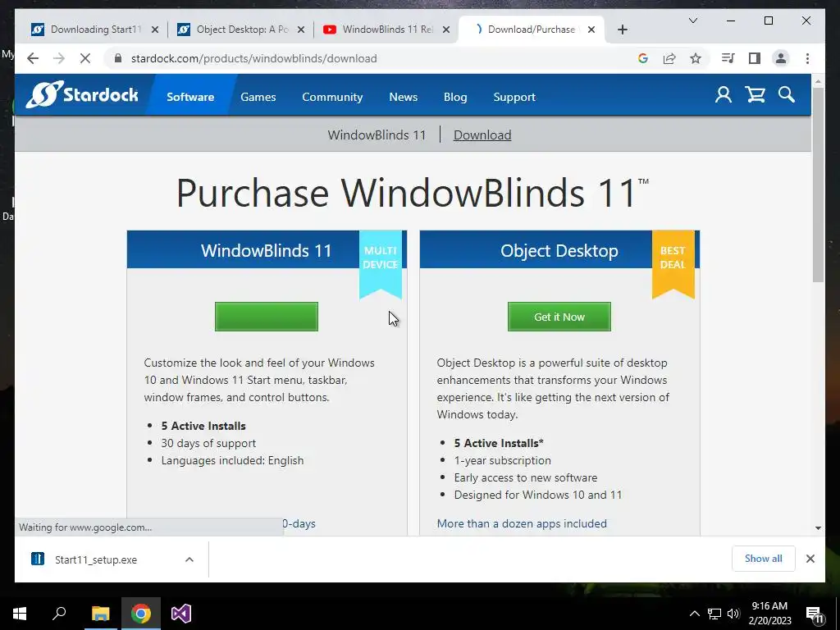This screenshot has width=840, height=630.
Task: Click Show all downloads
Action: tap(764, 559)
